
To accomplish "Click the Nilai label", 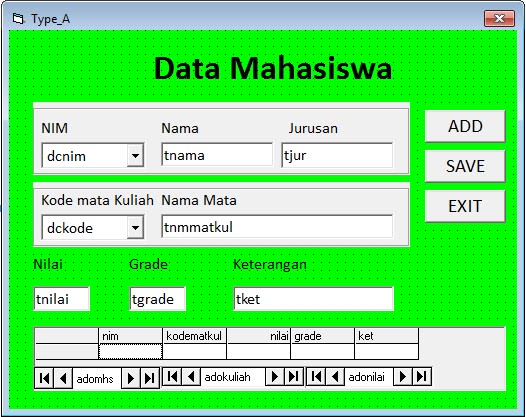I will [48, 264].
